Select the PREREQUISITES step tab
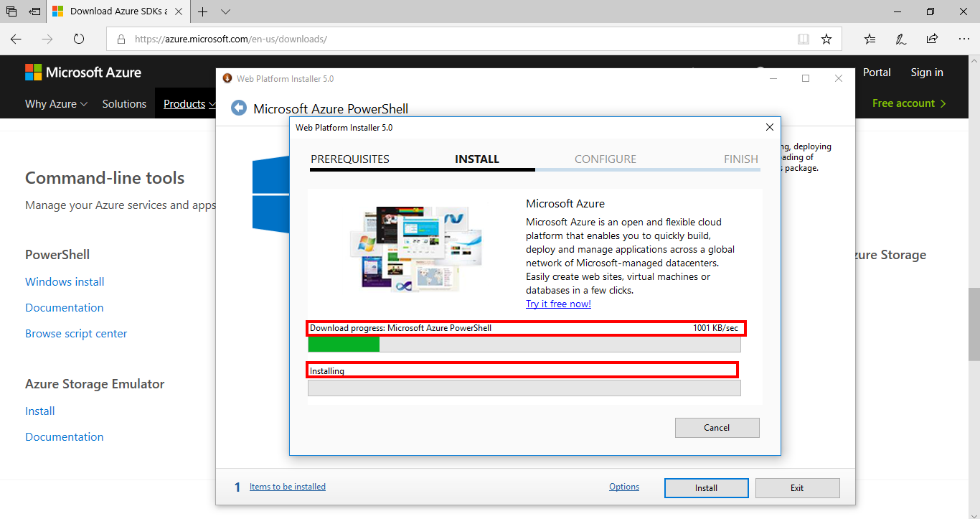The image size is (980, 519). coord(350,159)
